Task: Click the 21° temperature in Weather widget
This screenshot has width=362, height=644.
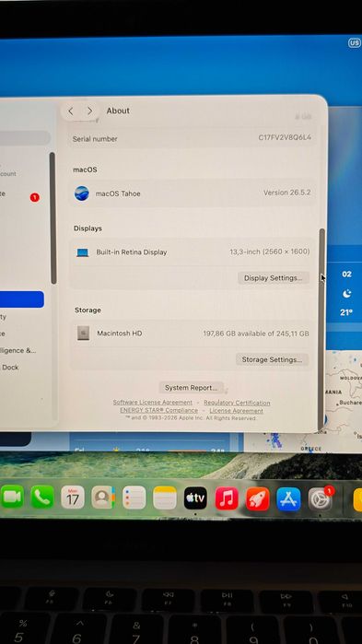Action: point(346,312)
